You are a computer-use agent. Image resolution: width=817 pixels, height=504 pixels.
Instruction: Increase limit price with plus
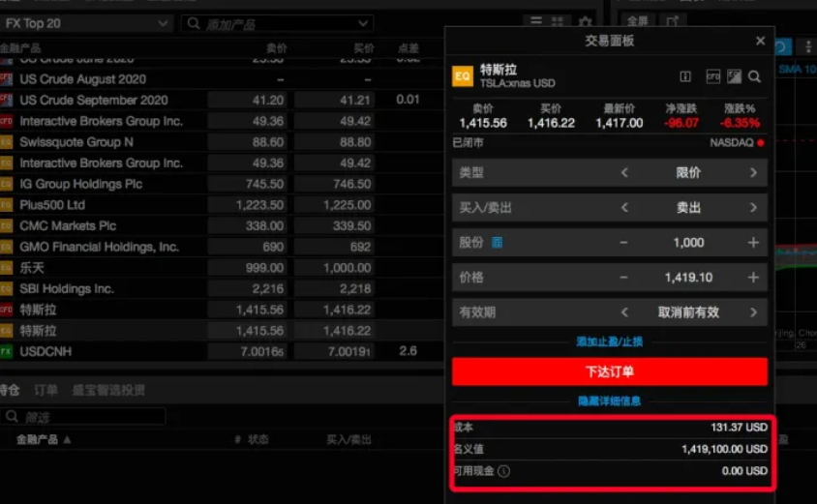[753, 278]
